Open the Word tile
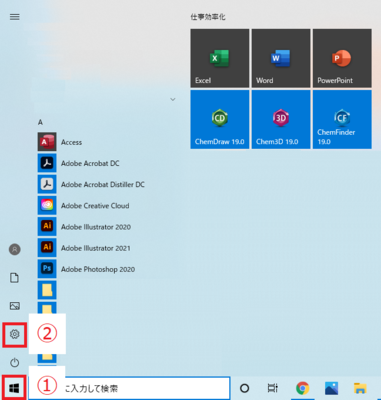 (281, 58)
